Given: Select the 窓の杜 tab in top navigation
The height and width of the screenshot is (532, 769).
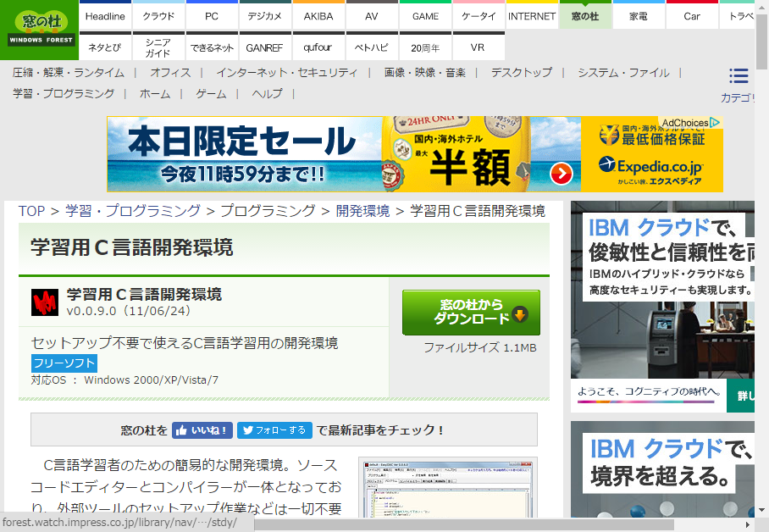Looking at the screenshot, I should [585, 16].
